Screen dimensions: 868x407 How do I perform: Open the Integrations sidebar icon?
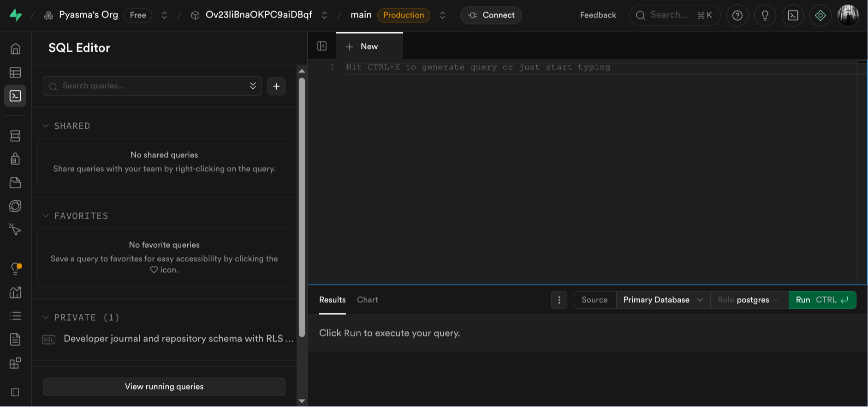click(15, 363)
